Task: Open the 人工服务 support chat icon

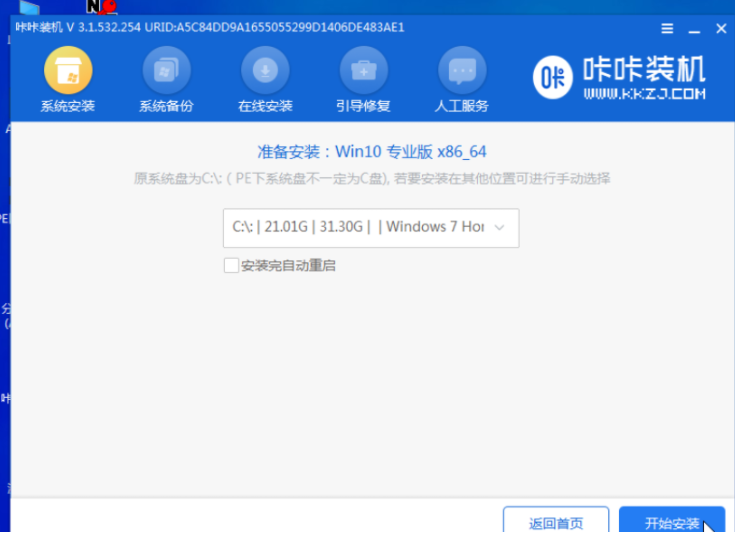Action: (x=462, y=70)
